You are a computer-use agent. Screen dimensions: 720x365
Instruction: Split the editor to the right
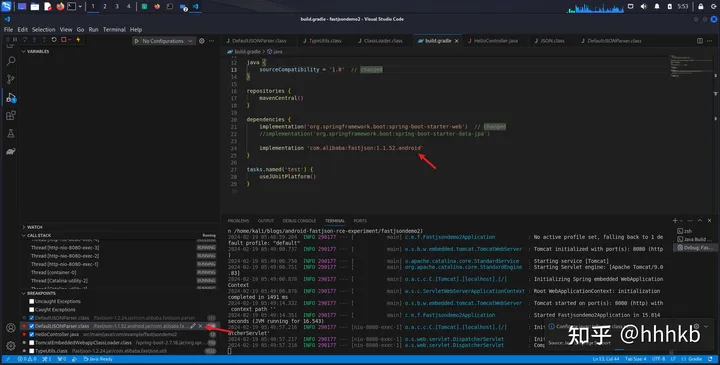[x=700, y=41]
